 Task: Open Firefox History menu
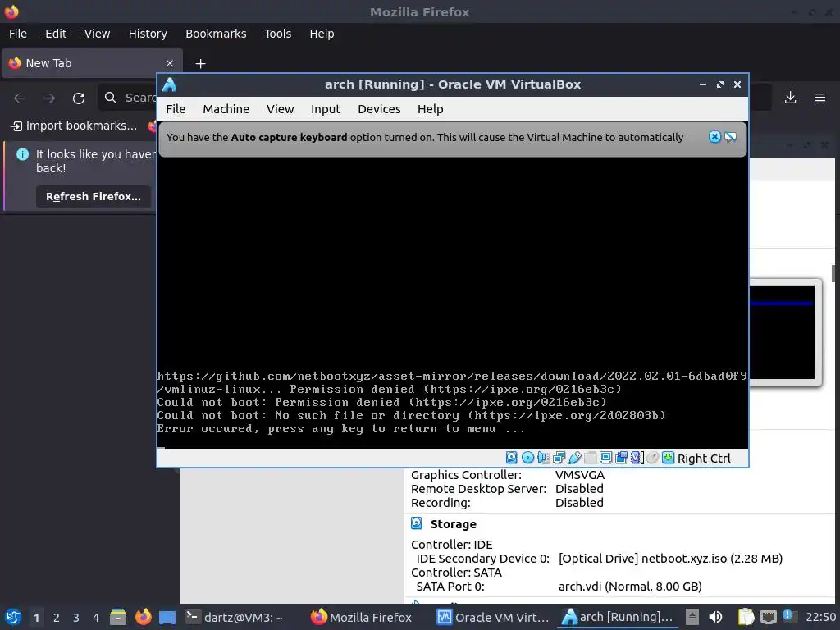pos(148,34)
